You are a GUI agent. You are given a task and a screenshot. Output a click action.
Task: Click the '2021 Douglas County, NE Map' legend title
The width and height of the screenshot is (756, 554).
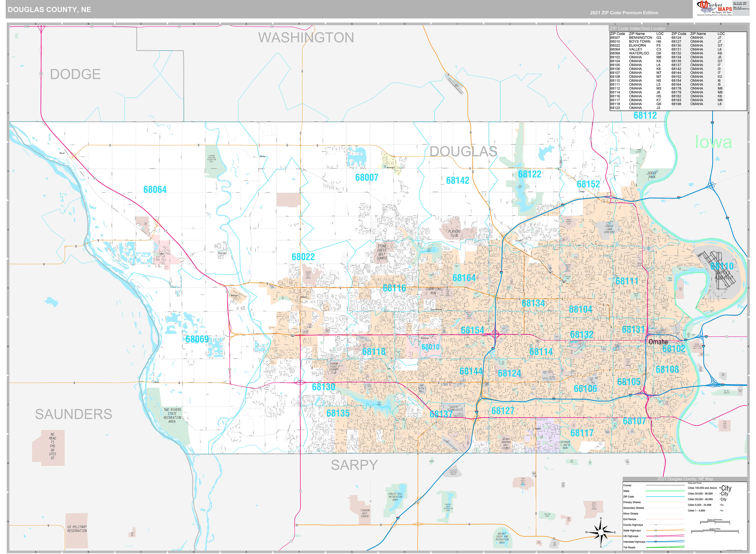pos(685,479)
